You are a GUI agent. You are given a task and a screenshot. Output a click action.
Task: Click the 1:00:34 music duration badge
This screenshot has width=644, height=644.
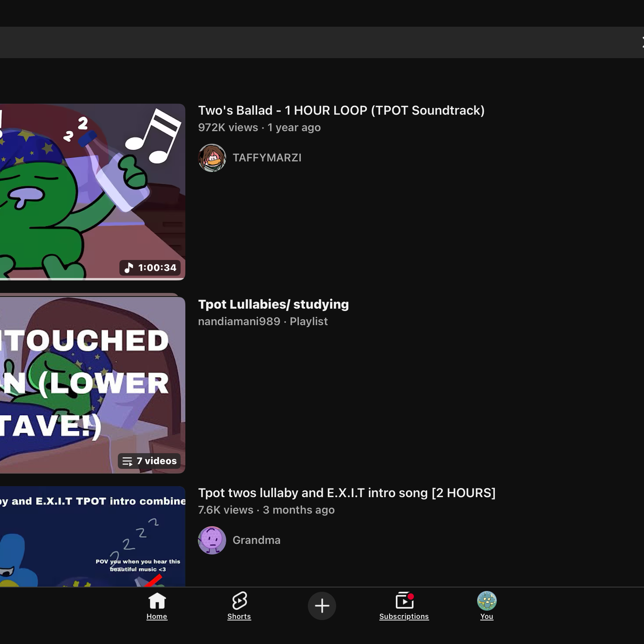coord(150,268)
